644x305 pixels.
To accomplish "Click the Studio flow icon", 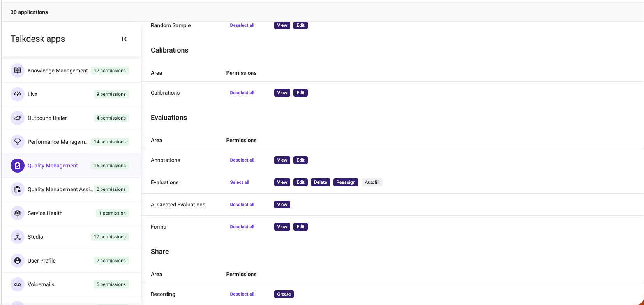I will [18, 237].
